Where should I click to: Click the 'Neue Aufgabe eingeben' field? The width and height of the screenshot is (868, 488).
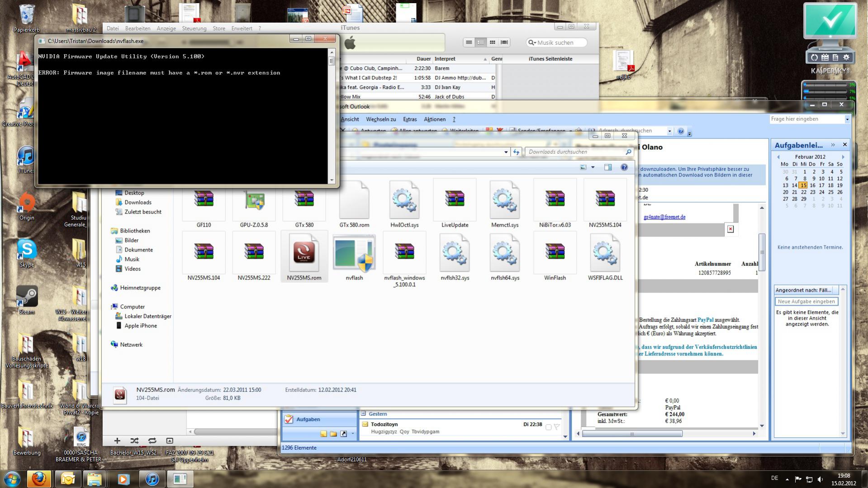[806, 301]
